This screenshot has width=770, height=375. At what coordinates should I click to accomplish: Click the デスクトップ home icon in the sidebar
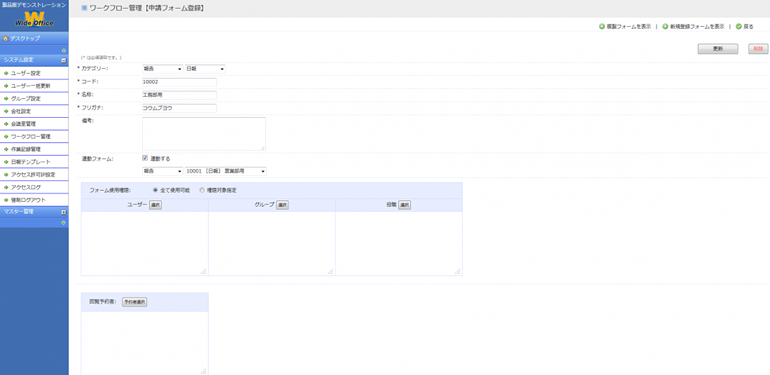pos(5,38)
